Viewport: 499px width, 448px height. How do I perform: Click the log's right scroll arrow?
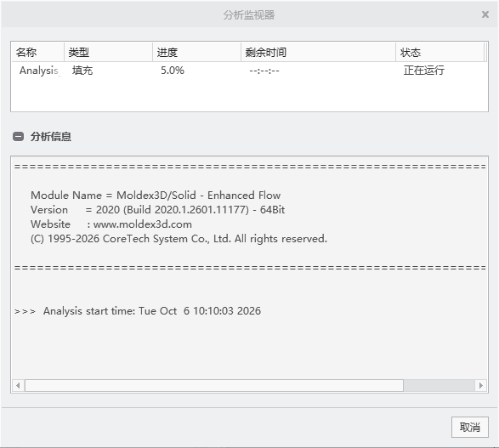[x=481, y=386]
